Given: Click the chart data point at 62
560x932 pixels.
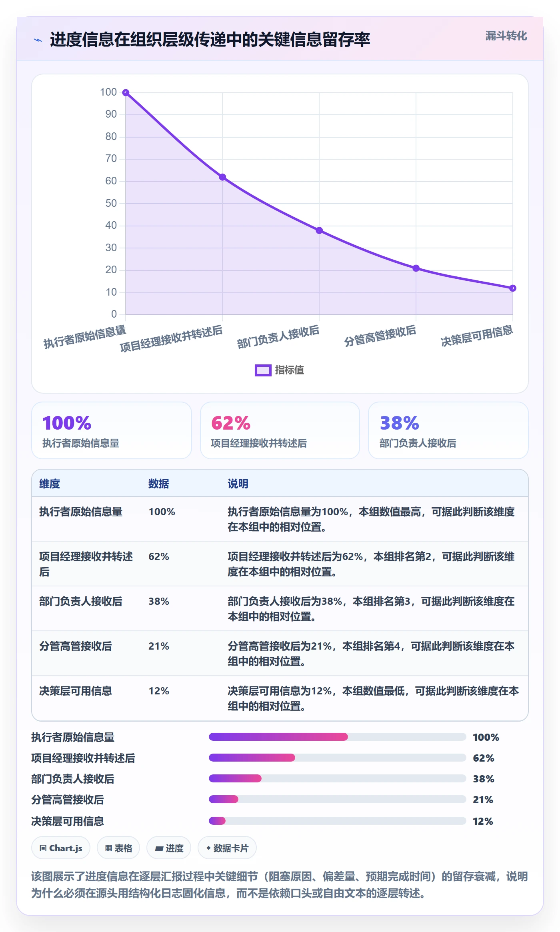Looking at the screenshot, I should pos(222,177).
